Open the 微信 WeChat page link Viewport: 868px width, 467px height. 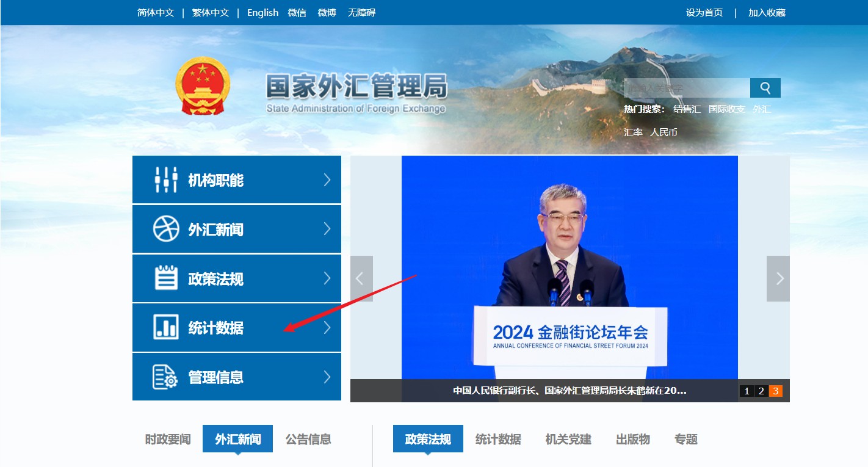[x=297, y=12]
